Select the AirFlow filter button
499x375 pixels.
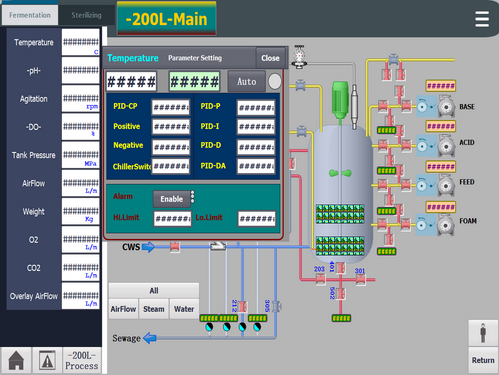(123, 309)
